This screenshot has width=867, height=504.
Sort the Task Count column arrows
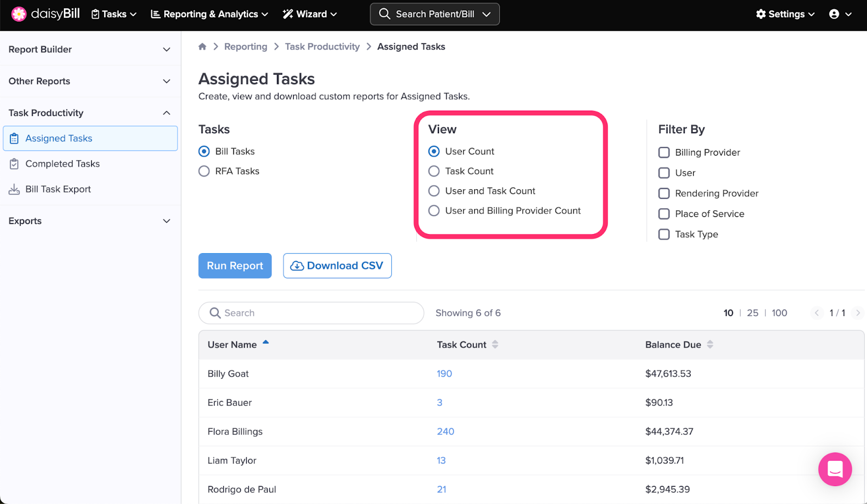pos(495,345)
